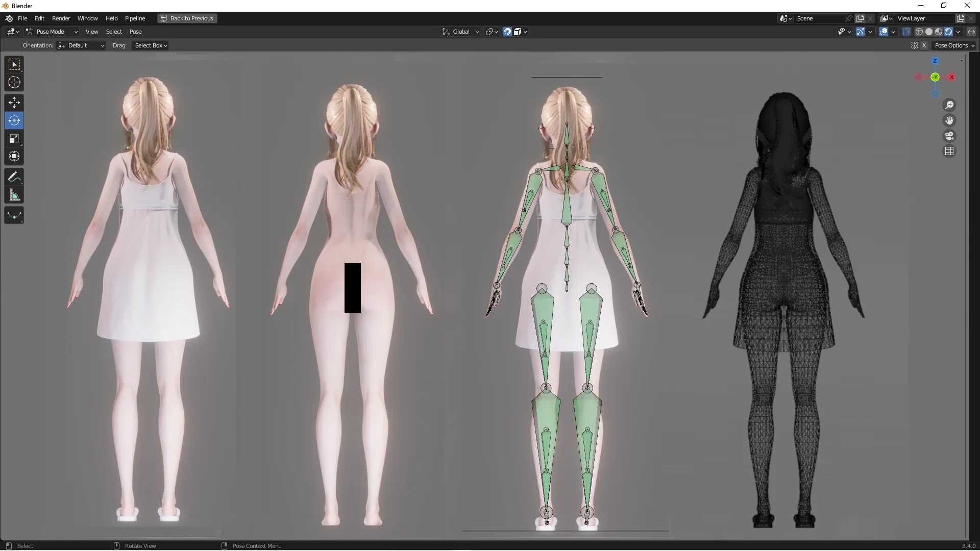Open the Pose menu

tap(136, 31)
